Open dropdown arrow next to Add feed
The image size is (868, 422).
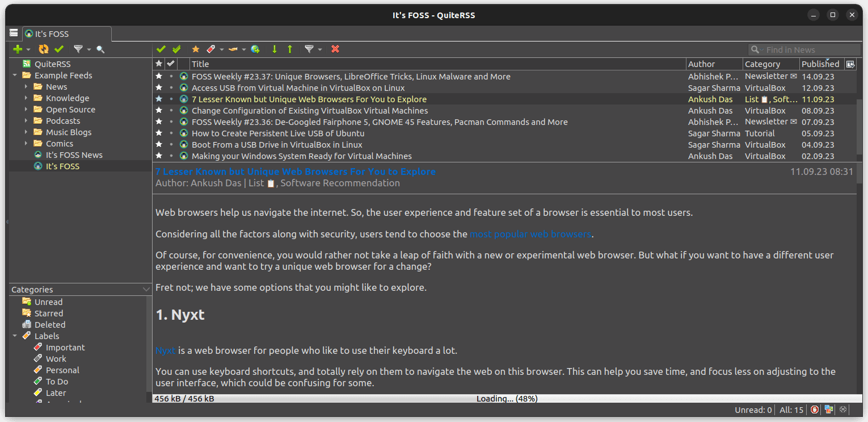[x=28, y=50]
